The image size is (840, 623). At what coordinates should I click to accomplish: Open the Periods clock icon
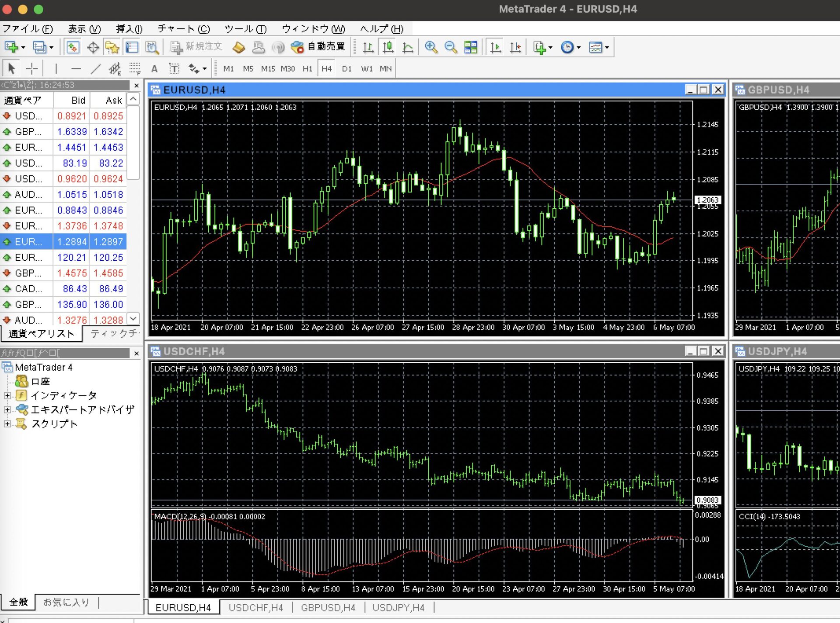coord(567,47)
